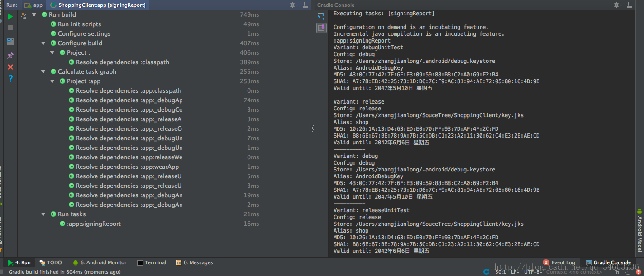The width and height of the screenshot is (644, 276).
Task: Click the 'Variant: debugUnitTest' console line
Action: tap(368, 48)
